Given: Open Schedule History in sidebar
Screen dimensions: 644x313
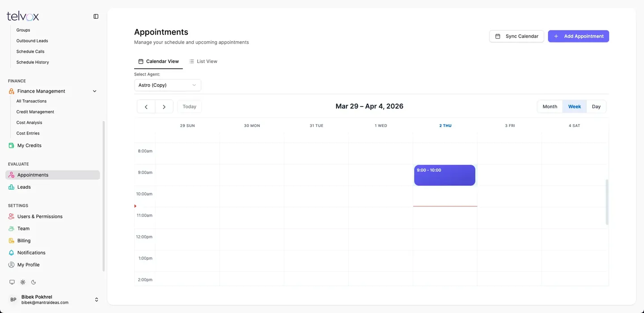Looking at the screenshot, I should point(33,62).
